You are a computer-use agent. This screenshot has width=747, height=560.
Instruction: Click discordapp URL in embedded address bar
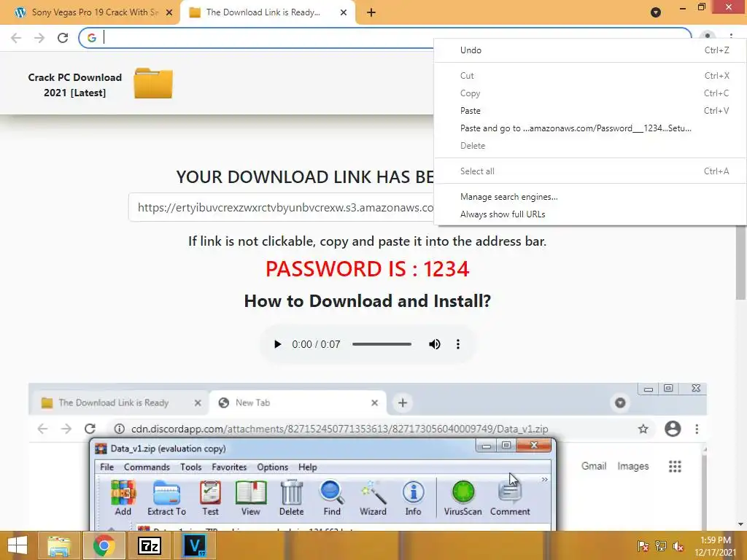(339, 429)
